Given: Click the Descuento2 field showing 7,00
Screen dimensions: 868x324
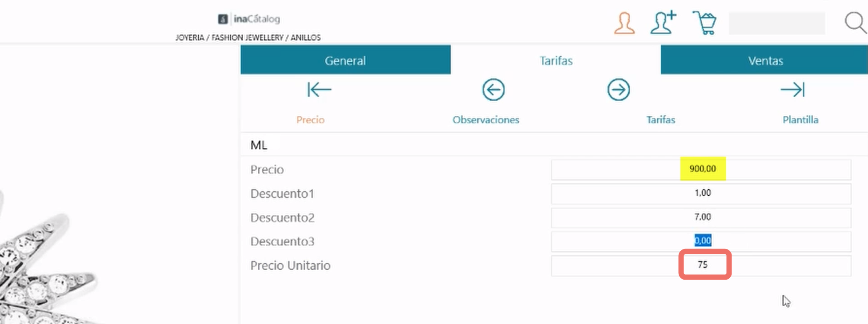Looking at the screenshot, I should [x=701, y=217].
